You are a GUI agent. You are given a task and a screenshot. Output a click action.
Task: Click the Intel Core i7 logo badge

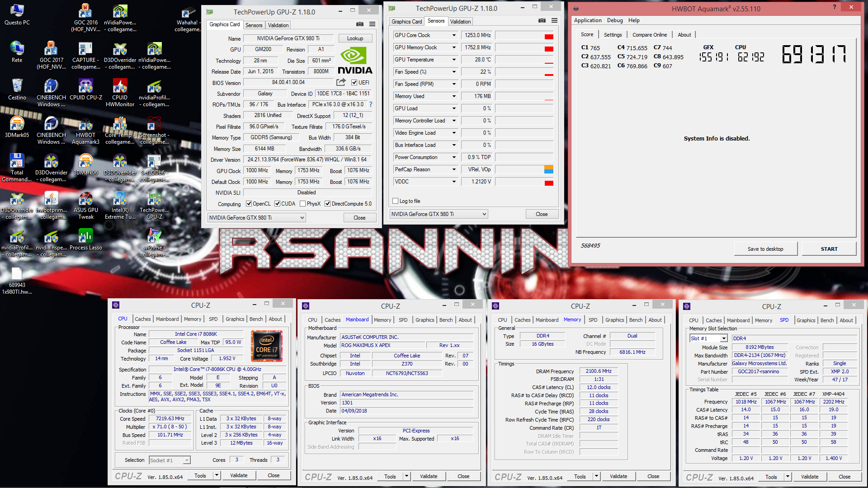pyautogui.click(x=267, y=346)
